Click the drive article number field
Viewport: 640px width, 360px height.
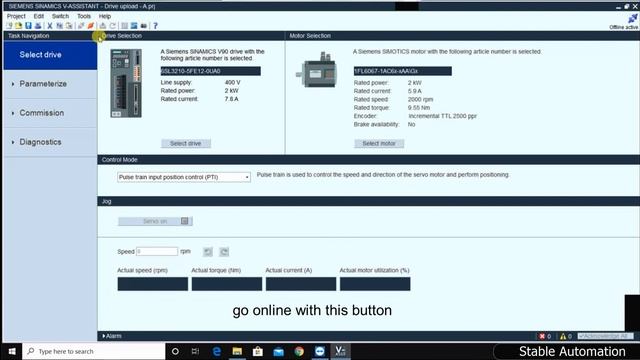pos(210,71)
